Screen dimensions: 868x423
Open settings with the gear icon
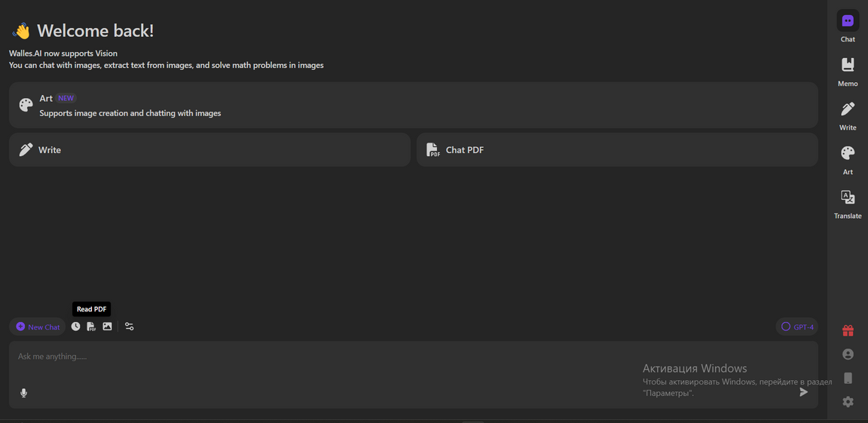pos(848,402)
